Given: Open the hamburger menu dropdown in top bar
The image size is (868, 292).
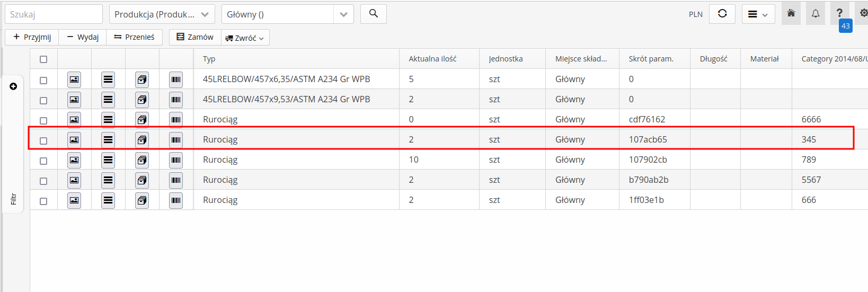Looking at the screenshot, I should 758,14.
